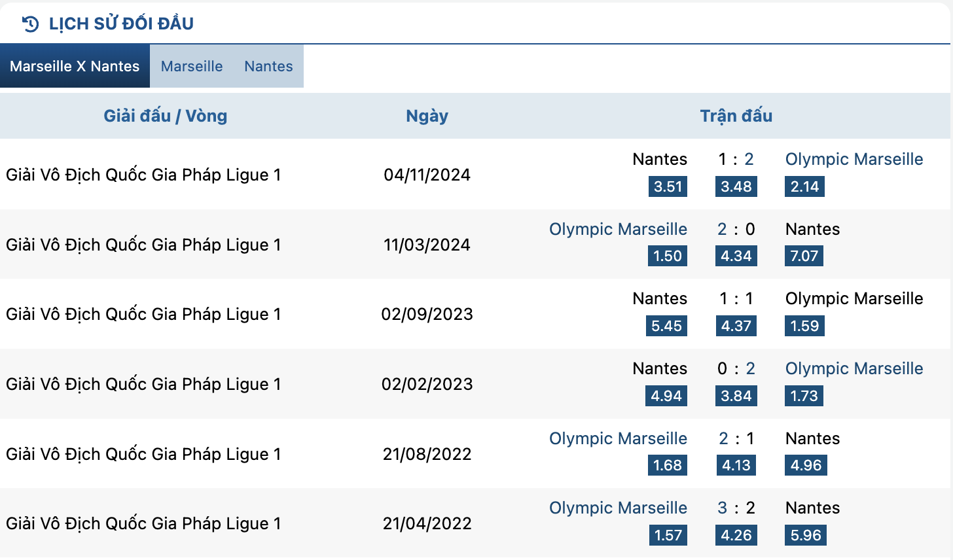Screen dimensions: 953x560
Task: Click the 1.57 odds badge
Action: [668, 535]
